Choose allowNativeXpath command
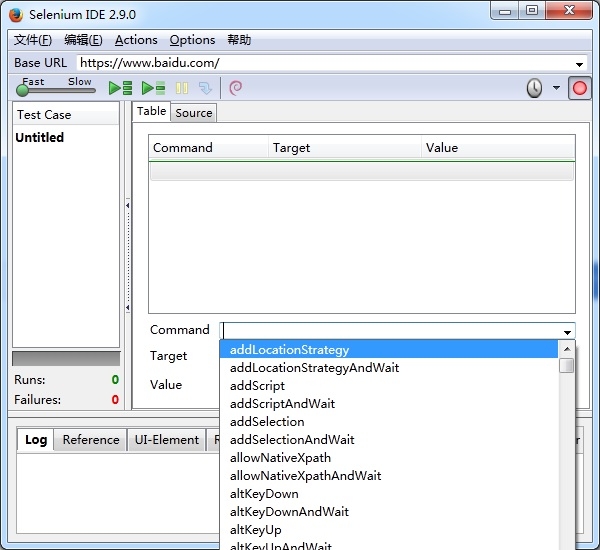Image resolution: width=600 pixels, height=550 pixels. (389, 458)
